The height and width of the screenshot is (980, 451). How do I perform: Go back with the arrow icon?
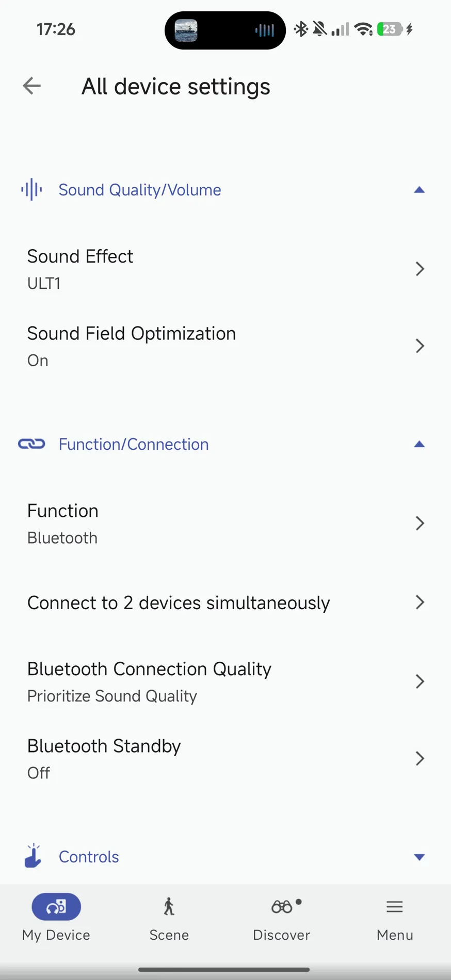click(x=31, y=86)
